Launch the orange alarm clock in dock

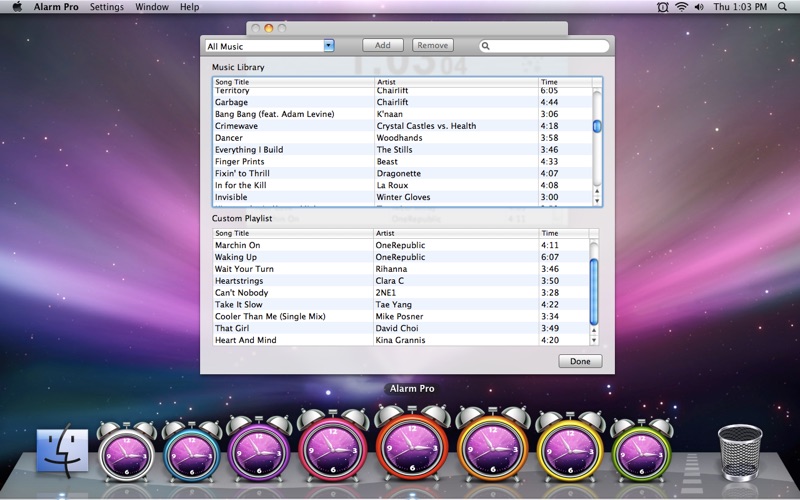pos(493,444)
